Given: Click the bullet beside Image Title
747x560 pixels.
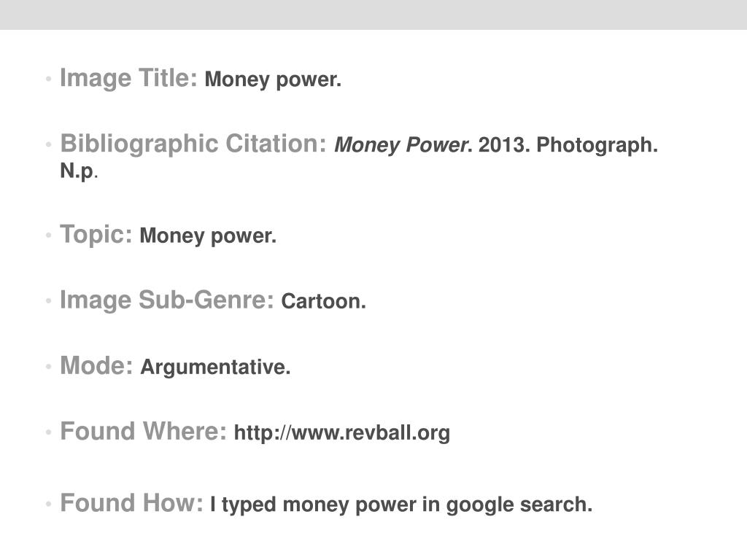Looking at the screenshot, I should [x=48, y=79].
